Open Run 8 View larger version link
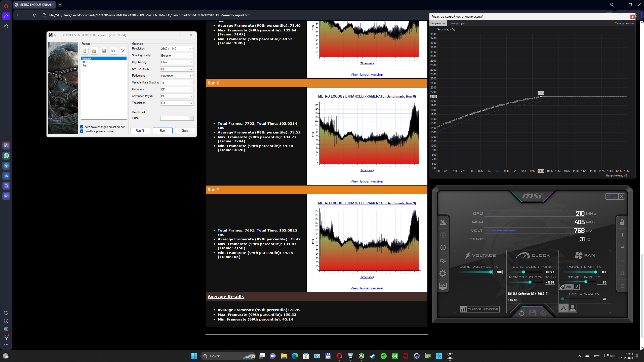The image size is (644, 362). tap(367, 182)
